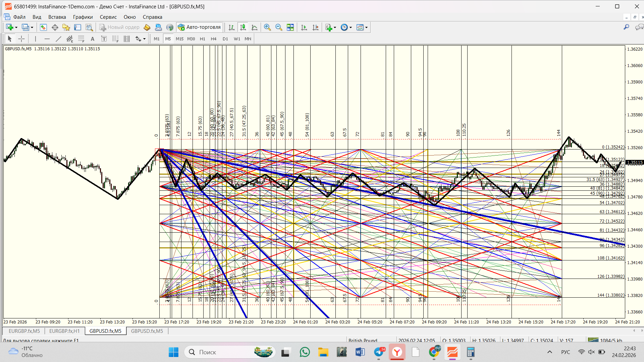Select the vertical line drawing tool
Screen dimensions: 644x362
coord(36,39)
